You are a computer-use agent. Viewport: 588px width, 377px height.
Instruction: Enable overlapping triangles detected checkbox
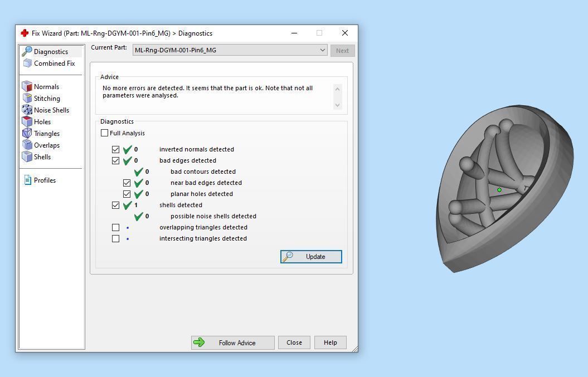pyautogui.click(x=115, y=227)
